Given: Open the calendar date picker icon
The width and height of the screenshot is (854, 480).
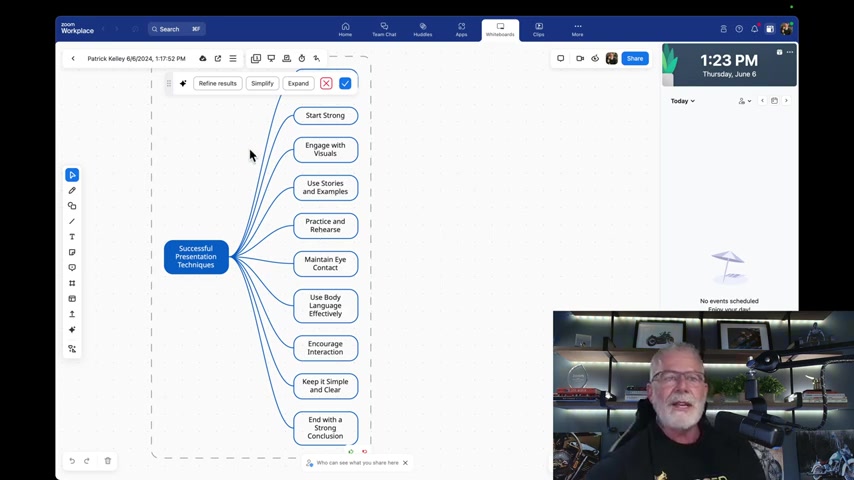Looking at the screenshot, I should pyautogui.click(x=774, y=101).
